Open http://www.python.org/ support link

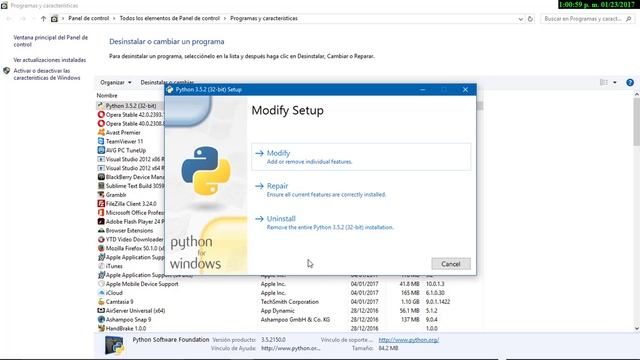pos(409,340)
